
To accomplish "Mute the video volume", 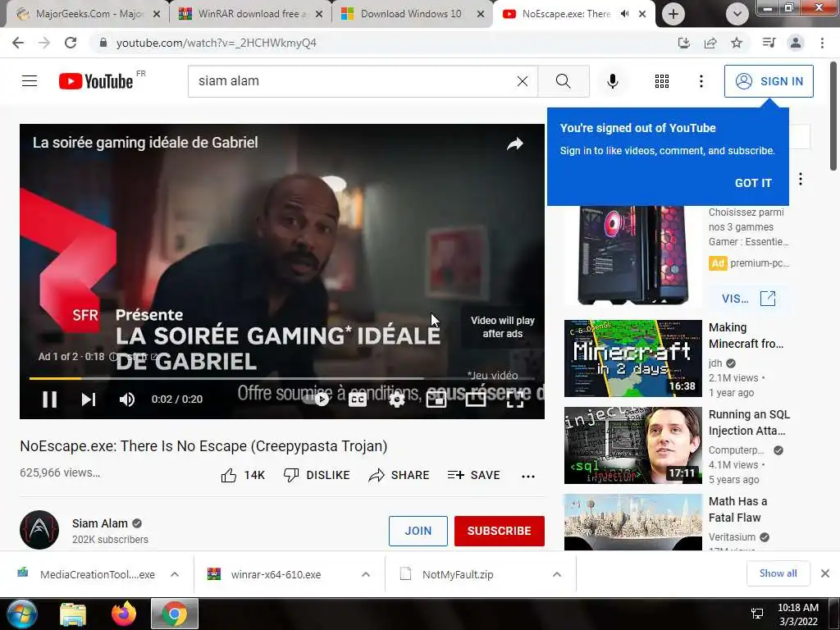I will [127, 399].
